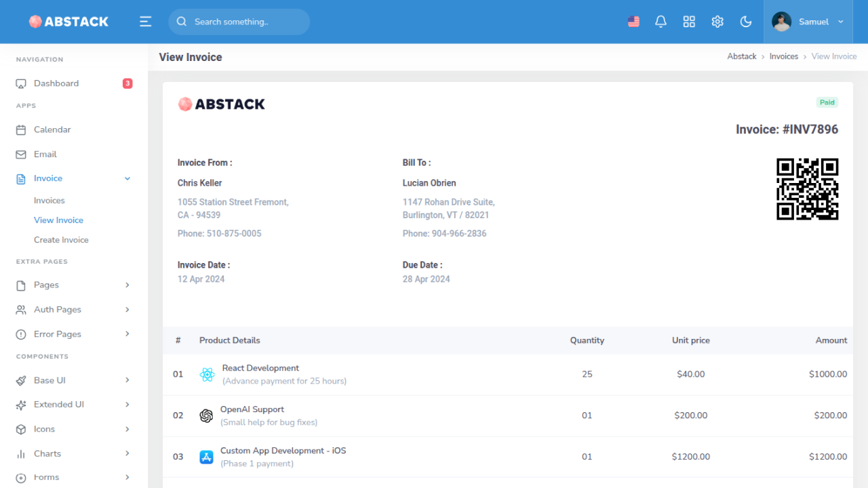The width and height of the screenshot is (868, 488).
Task: Open the Invoices submenu item
Action: click(x=50, y=201)
